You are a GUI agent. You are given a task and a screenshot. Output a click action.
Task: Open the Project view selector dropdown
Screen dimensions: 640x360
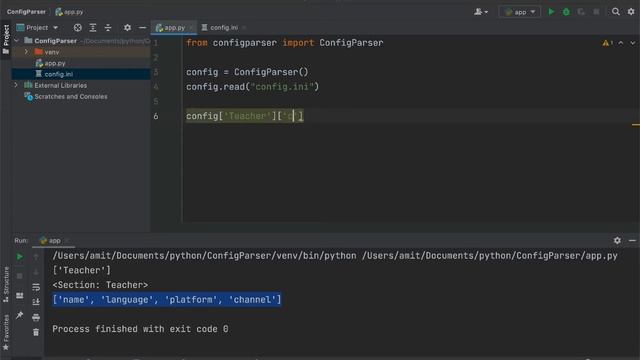tap(37, 27)
